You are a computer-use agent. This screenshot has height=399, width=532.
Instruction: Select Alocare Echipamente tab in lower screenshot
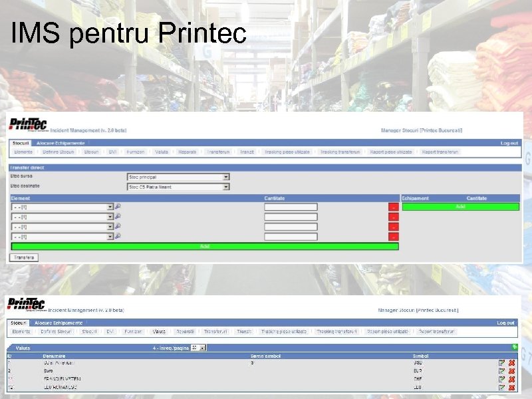(59, 323)
